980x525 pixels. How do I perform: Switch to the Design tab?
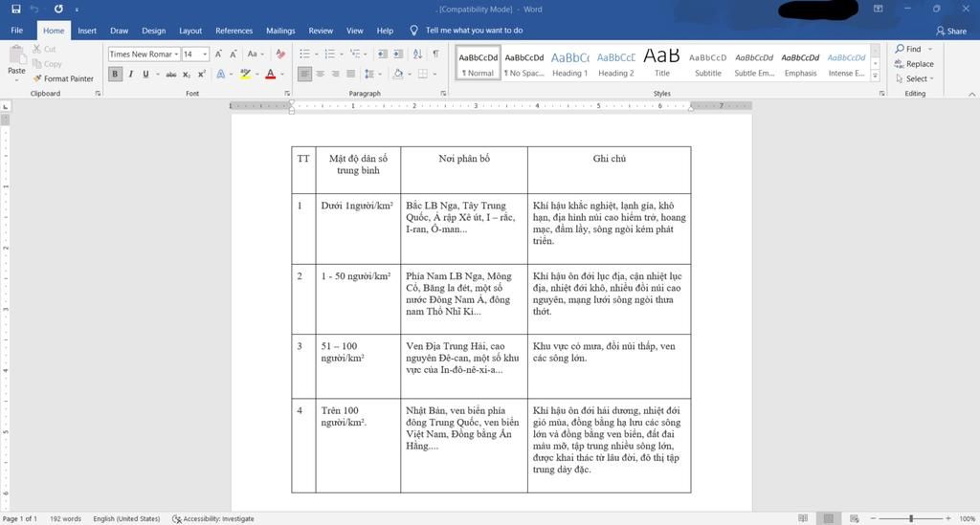[153, 31]
